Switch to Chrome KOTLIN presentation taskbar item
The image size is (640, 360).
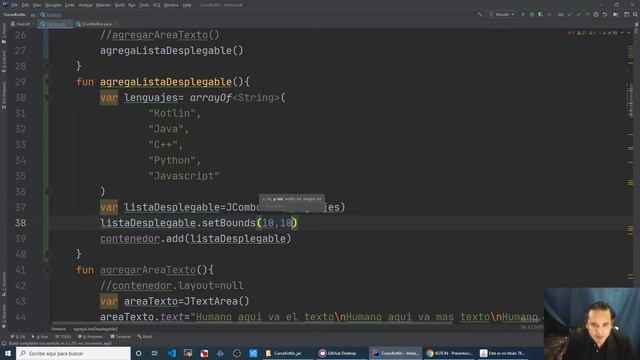point(449,353)
